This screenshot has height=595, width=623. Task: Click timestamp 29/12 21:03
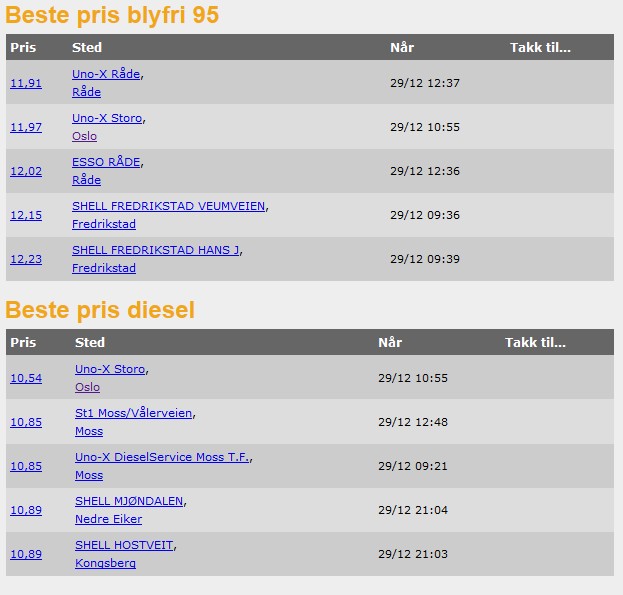[413, 554]
